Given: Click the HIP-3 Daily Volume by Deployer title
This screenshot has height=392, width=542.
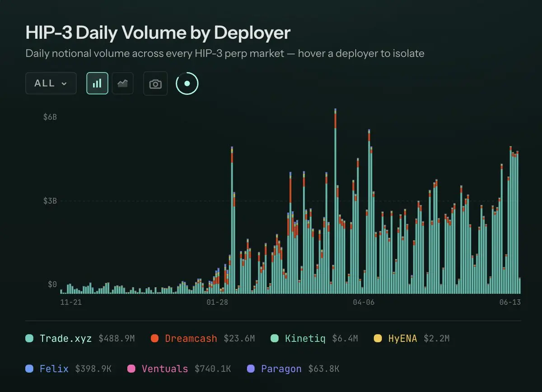Looking at the screenshot, I should click(x=158, y=33).
